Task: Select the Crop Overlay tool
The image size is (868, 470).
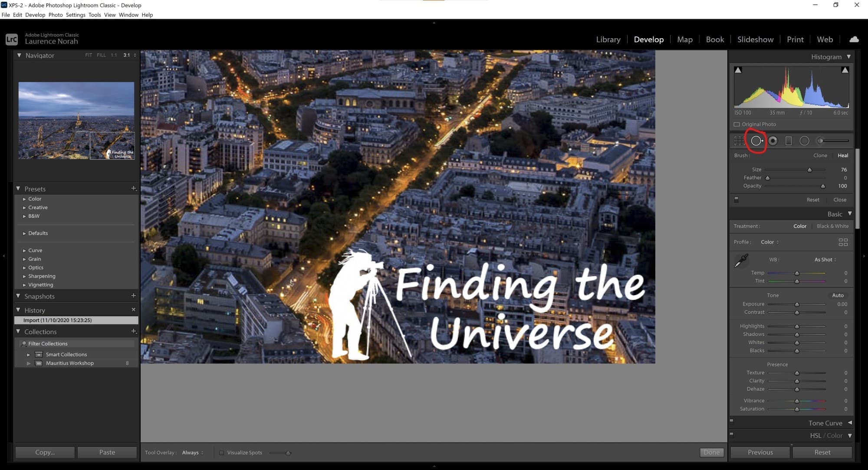Action: click(739, 141)
